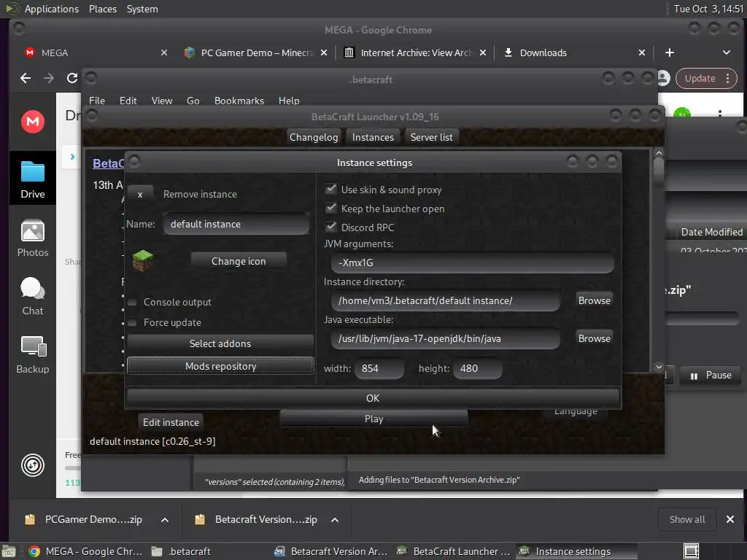Click Play in BetaCraft Launcher
The height and width of the screenshot is (560, 747).
click(x=373, y=419)
